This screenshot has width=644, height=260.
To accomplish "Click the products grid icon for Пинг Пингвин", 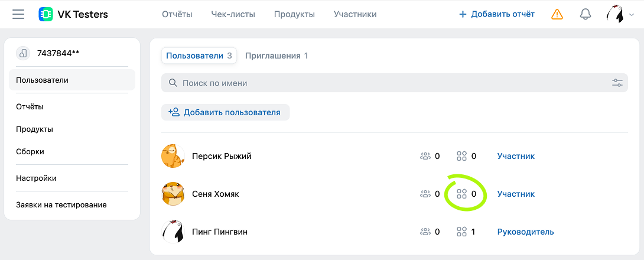I will (x=461, y=232).
